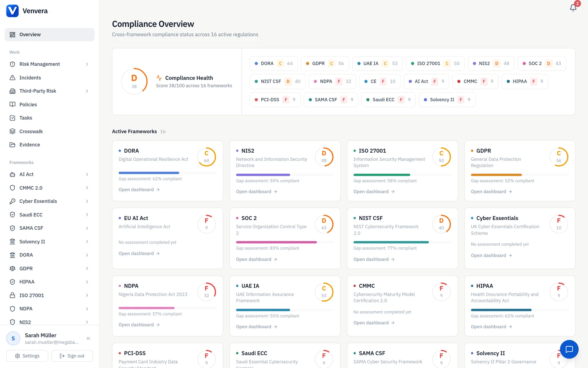This screenshot has height=368, width=588.
Task: Click the Sign out button
Action: tap(72, 356)
